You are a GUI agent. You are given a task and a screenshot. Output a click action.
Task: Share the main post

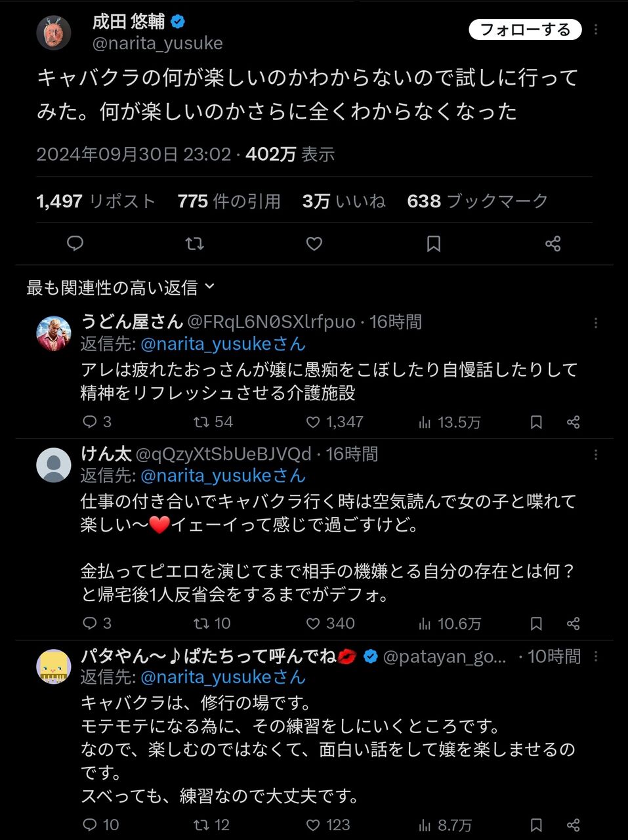[553, 243]
